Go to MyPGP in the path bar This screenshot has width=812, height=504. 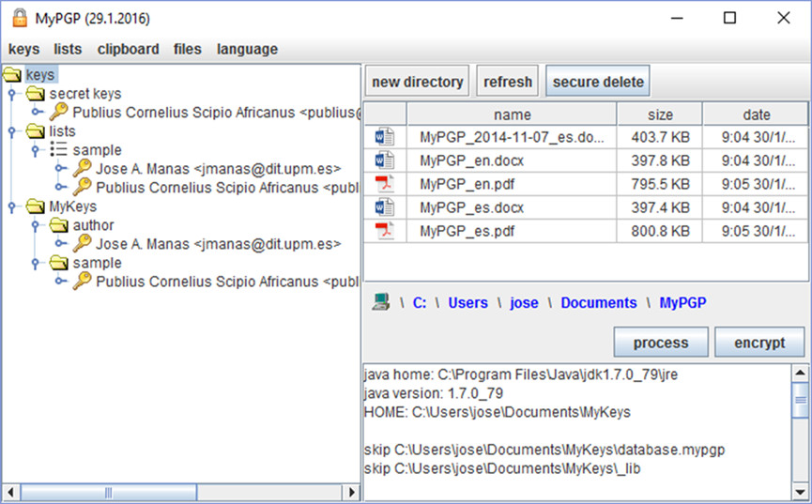[682, 302]
